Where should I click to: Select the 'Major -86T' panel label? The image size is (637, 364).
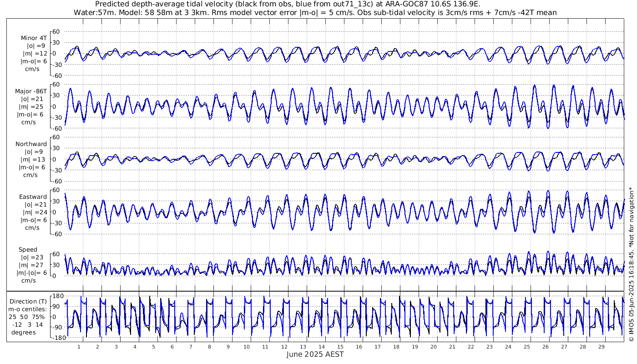pyautogui.click(x=31, y=91)
